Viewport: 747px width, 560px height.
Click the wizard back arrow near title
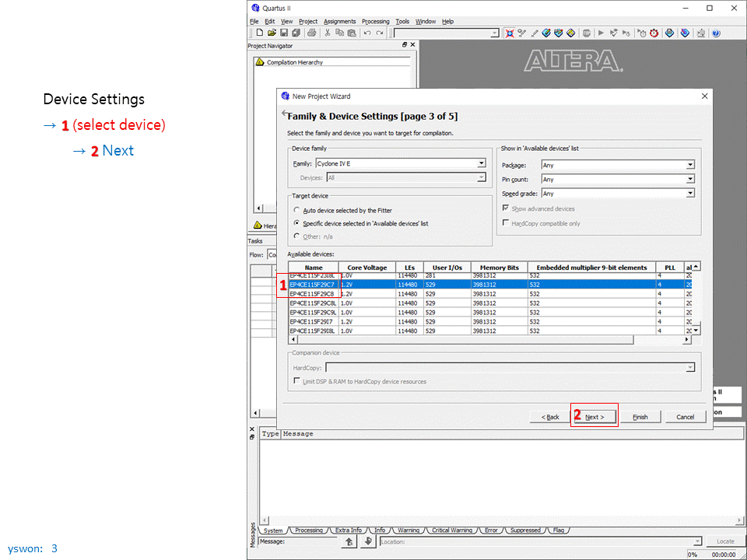285,114
